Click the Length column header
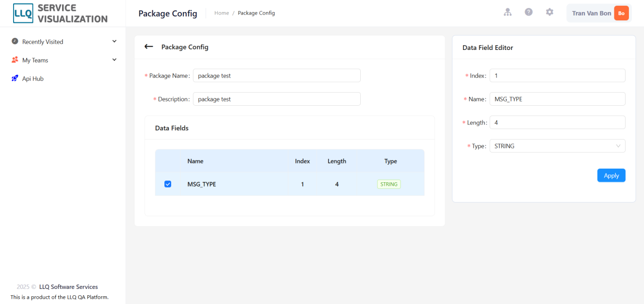 point(337,161)
